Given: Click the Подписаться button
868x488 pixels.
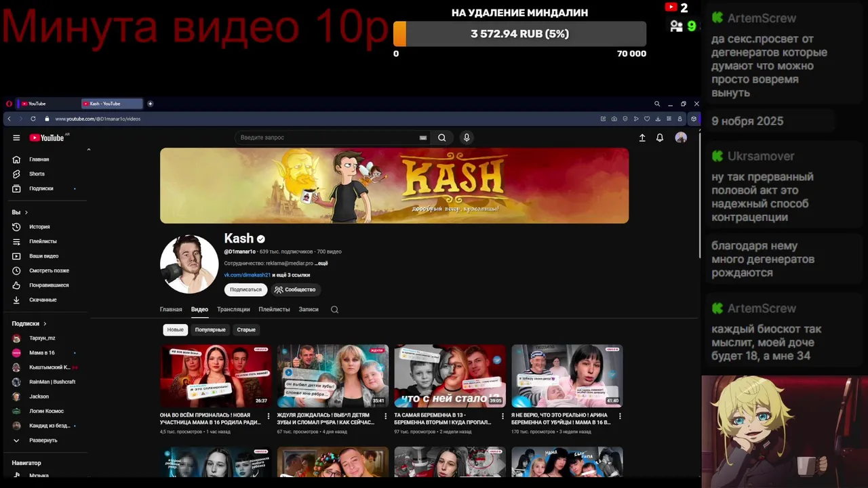Looking at the screenshot, I should 245,289.
